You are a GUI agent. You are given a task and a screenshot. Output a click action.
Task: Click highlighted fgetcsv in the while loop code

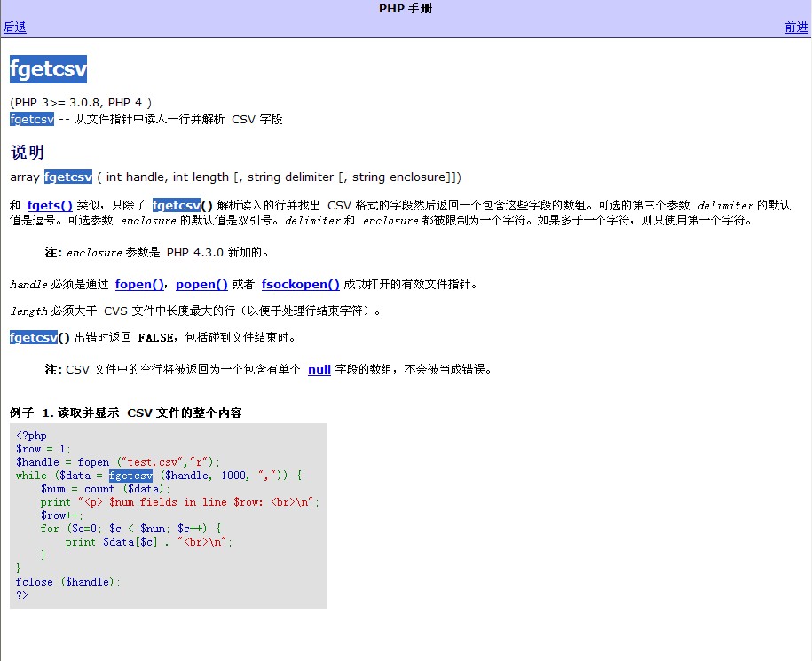tap(131, 476)
